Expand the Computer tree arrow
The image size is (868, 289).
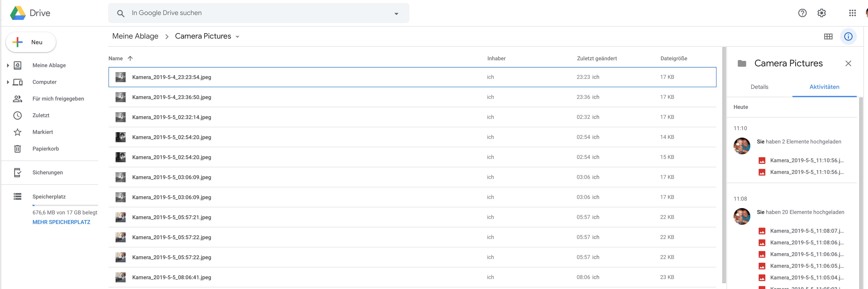point(8,82)
